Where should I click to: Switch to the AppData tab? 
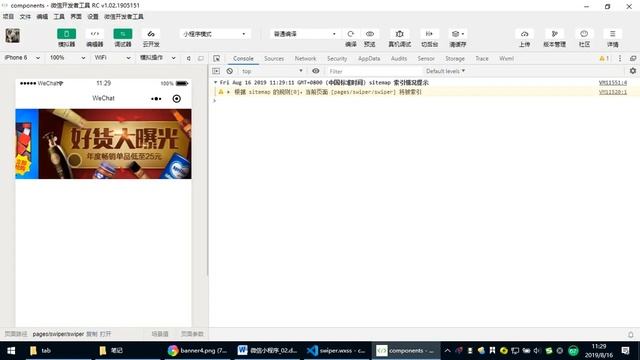tap(369, 59)
